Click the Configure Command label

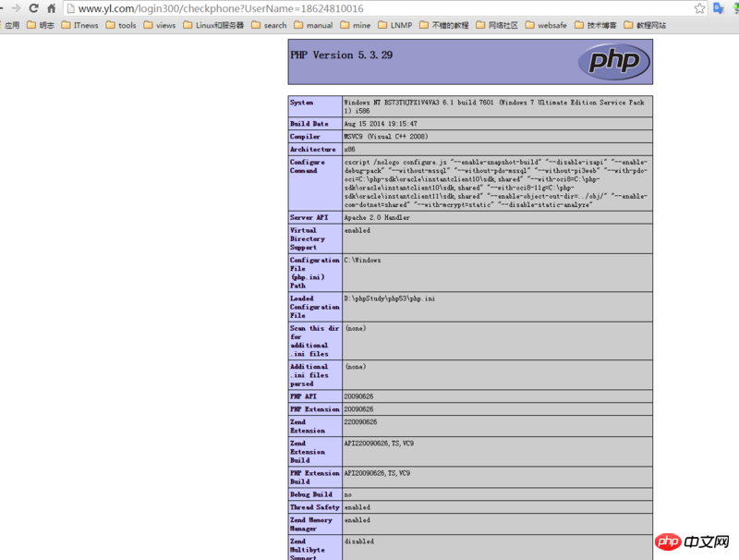pos(308,166)
